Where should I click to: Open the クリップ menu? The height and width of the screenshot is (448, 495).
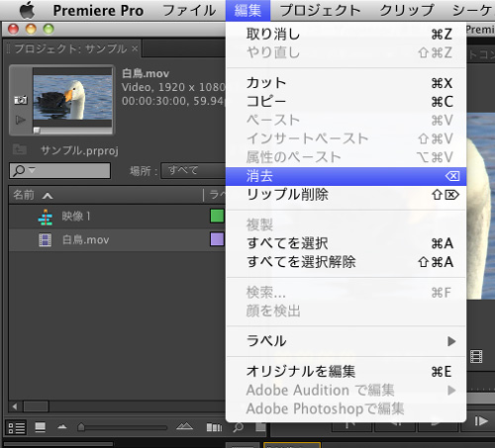[x=407, y=11]
